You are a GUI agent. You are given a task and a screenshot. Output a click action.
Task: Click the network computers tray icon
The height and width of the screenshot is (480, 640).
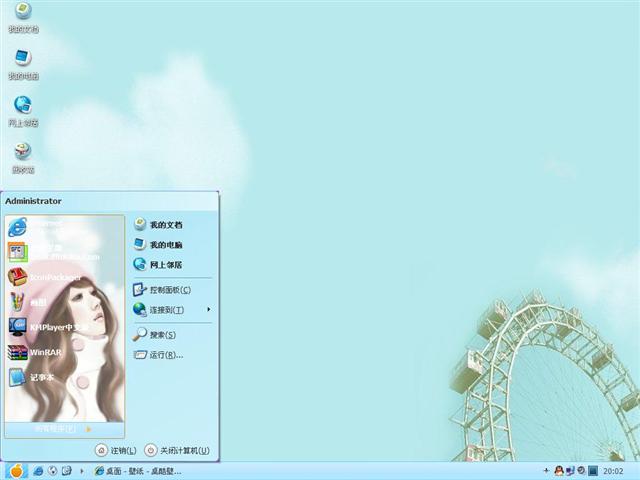570,471
